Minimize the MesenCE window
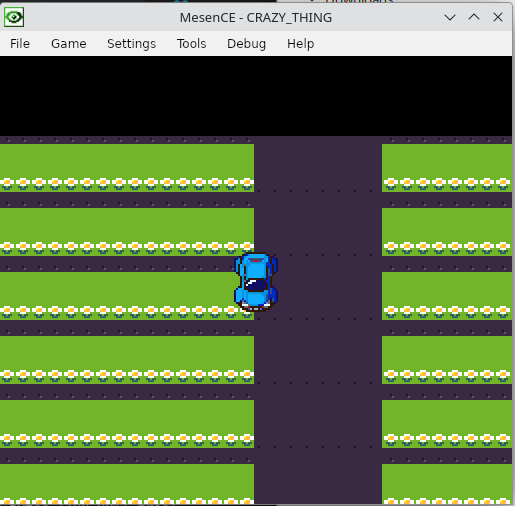Image resolution: width=515 pixels, height=506 pixels. (450, 17)
